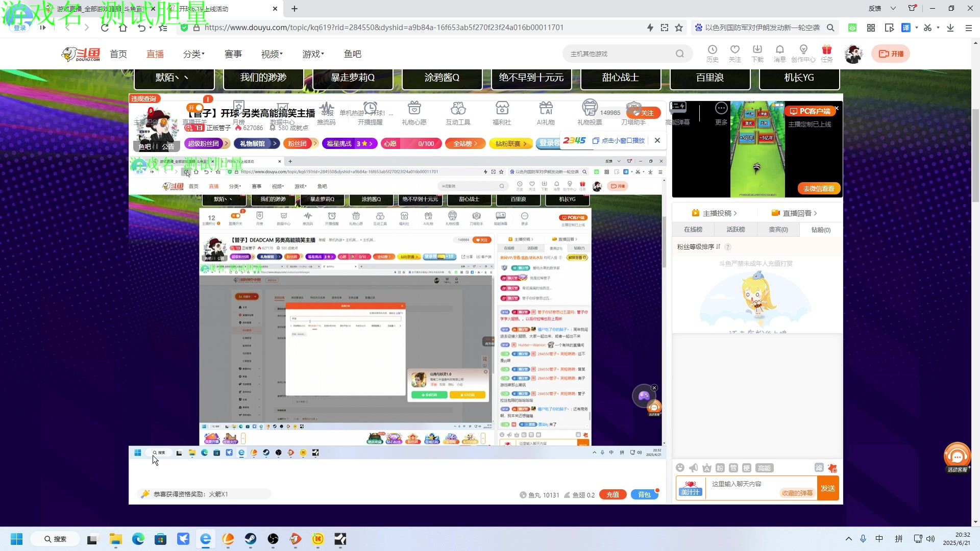The image size is (980, 551).
Task: Click the 去微信看看 button on ad
Action: click(x=819, y=188)
